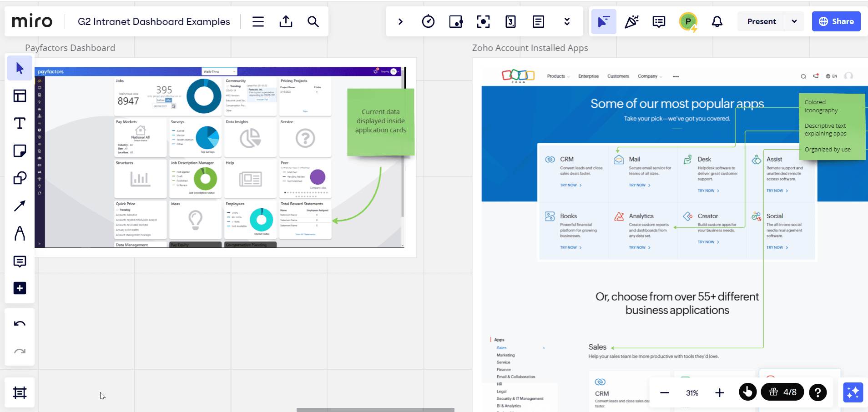Open the help question mark button
Viewport: 868px width, 412px height.
[x=818, y=392]
